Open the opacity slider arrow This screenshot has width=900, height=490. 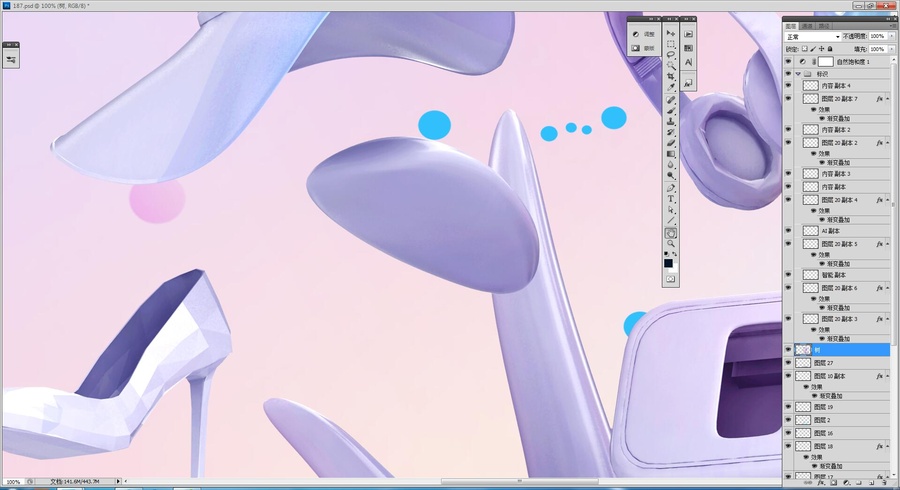tap(891, 36)
